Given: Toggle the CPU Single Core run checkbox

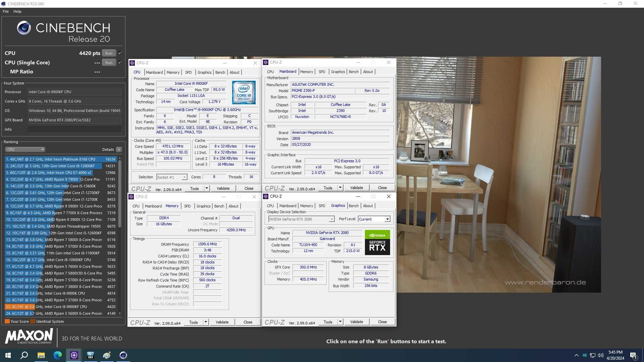Looking at the screenshot, I should click(x=120, y=62).
